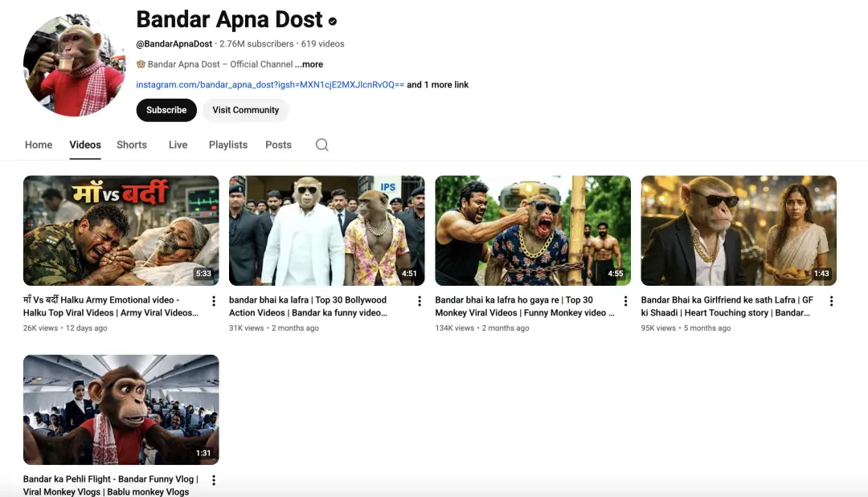Play the माँ vs बर्दी video thumbnail
The height and width of the screenshot is (497, 868).
tap(121, 230)
